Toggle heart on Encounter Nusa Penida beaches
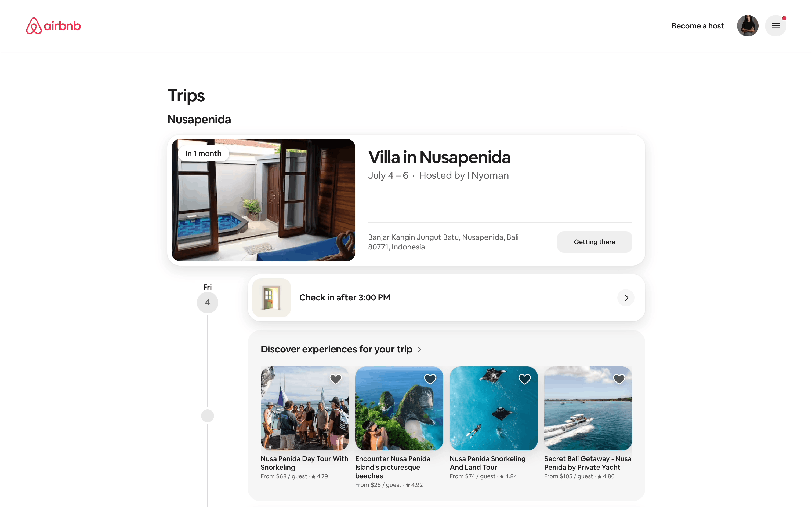The image size is (812, 507). [430, 379]
